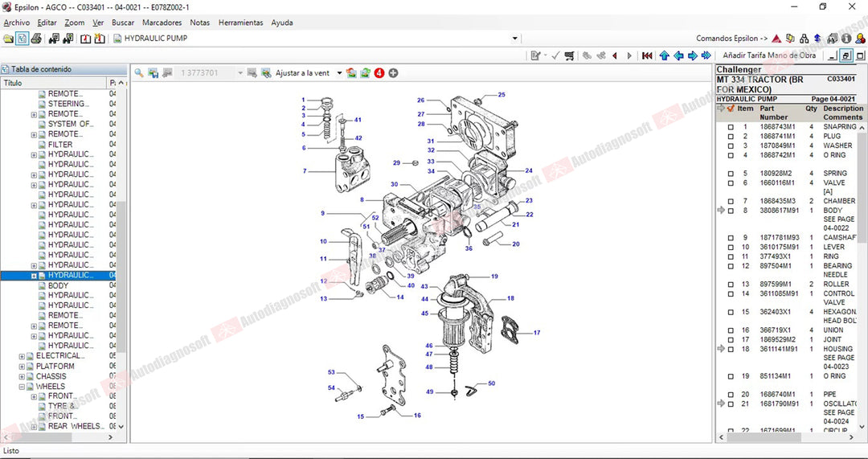Screen dimensions: 868x459
Task: Check the box for item 9 CAMSHAFT
Action: coord(731,237)
